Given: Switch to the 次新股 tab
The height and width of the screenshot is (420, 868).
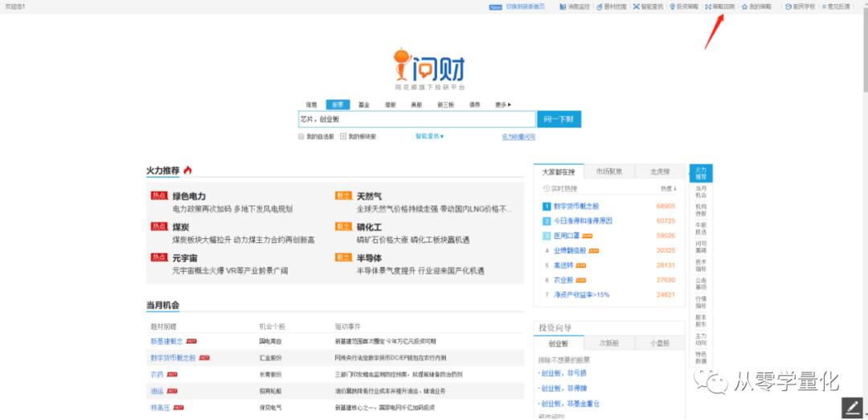Looking at the screenshot, I should (609, 343).
